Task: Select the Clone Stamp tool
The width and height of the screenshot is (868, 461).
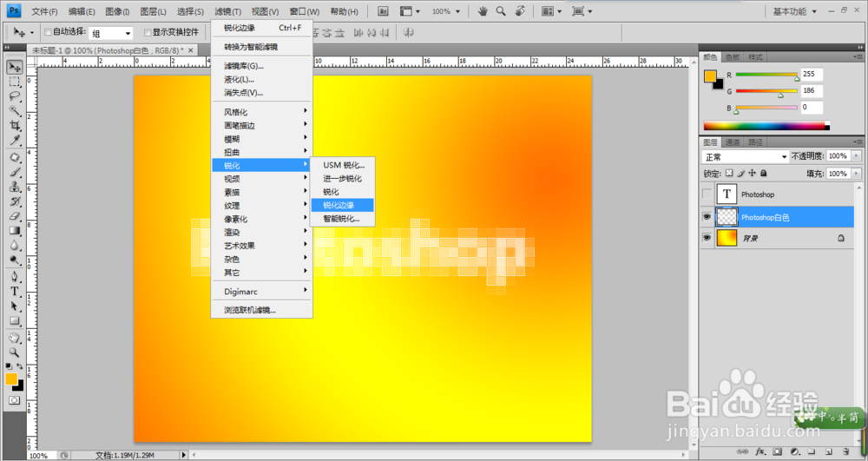Action: point(15,187)
